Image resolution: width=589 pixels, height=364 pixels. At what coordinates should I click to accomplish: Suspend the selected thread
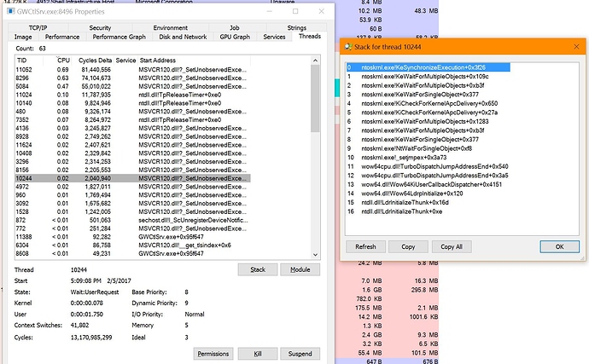tap(300, 353)
